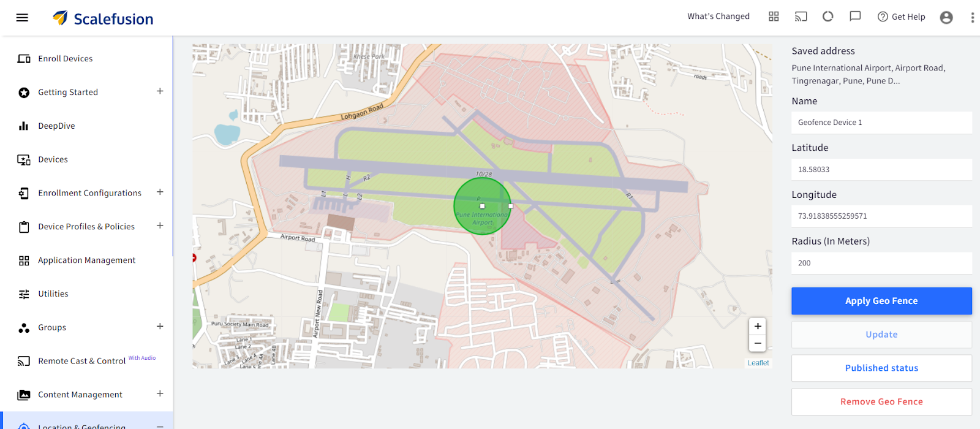Screen dimensions: 980x429
Task: Open the hamburger navigation menu
Action: click(x=22, y=17)
